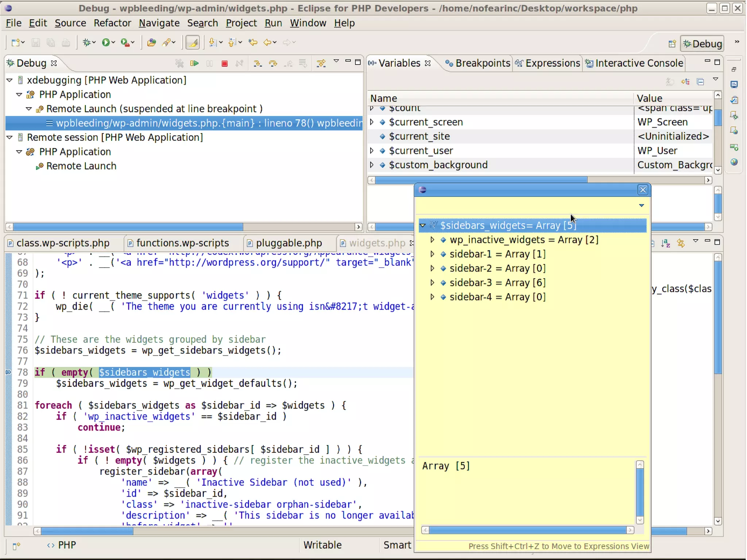The width and height of the screenshot is (747, 560).
Task: Click Collapse All in Variables view
Action: (700, 82)
